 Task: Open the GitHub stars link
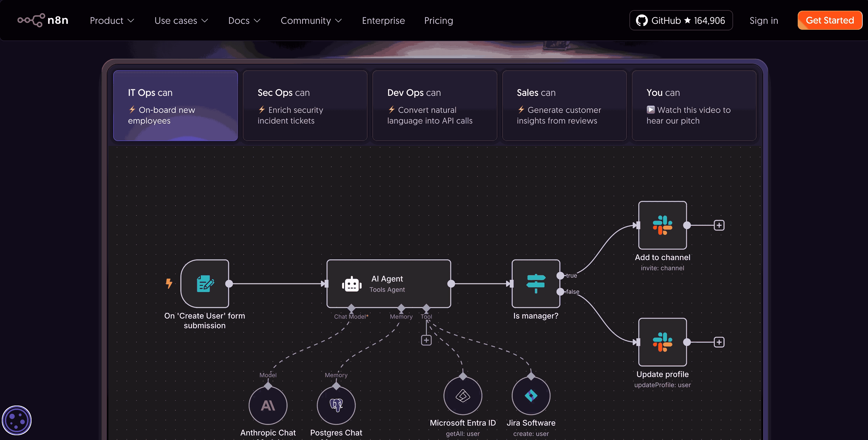[x=681, y=21]
